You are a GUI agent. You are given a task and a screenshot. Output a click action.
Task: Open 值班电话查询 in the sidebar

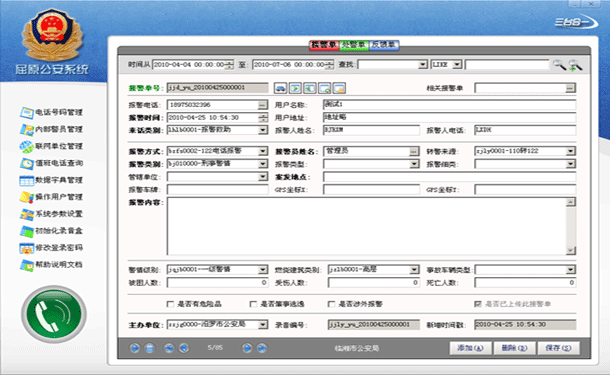pyautogui.click(x=51, y=163)
